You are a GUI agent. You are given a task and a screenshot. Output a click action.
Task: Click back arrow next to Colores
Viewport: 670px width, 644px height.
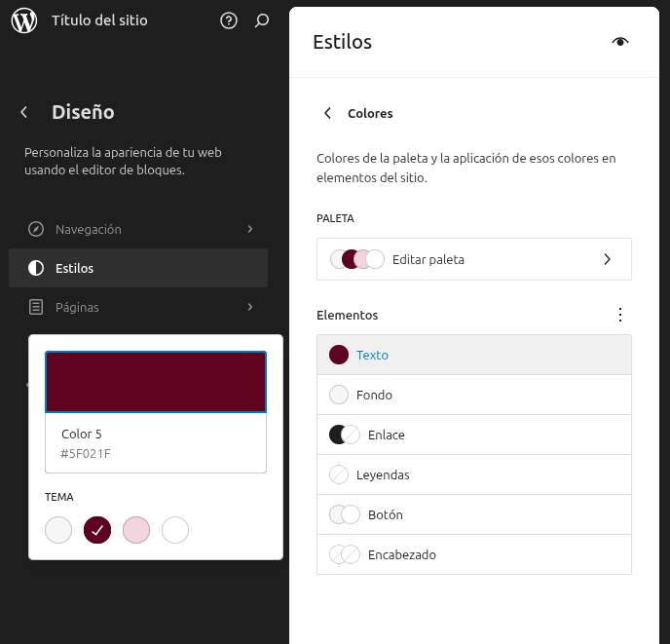click(328, 113)
